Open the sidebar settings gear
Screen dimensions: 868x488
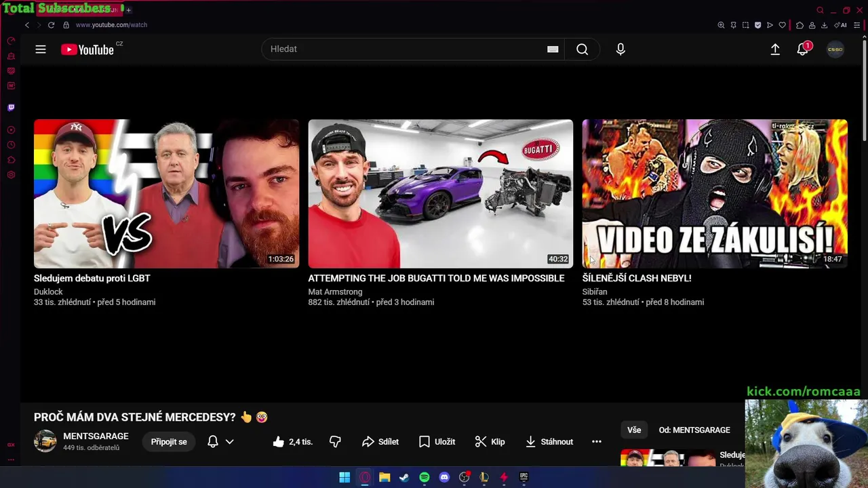[x=11, y=175]
